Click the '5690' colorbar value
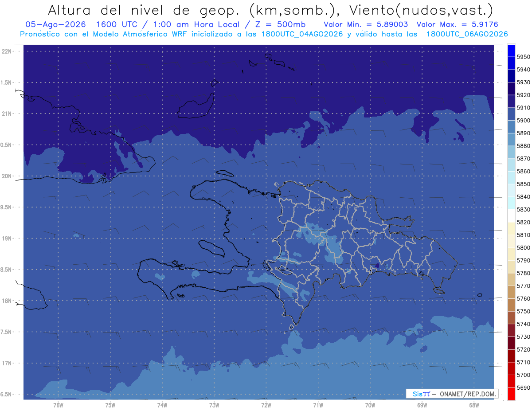This screenshot has width=532, height=411. pos(523,388)
